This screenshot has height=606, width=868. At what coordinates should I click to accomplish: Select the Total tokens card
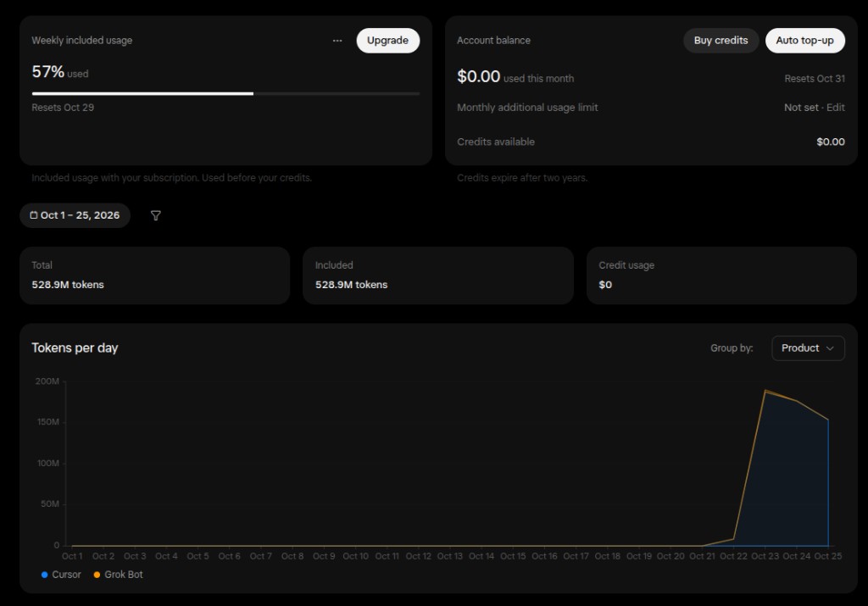click(154, 275)
